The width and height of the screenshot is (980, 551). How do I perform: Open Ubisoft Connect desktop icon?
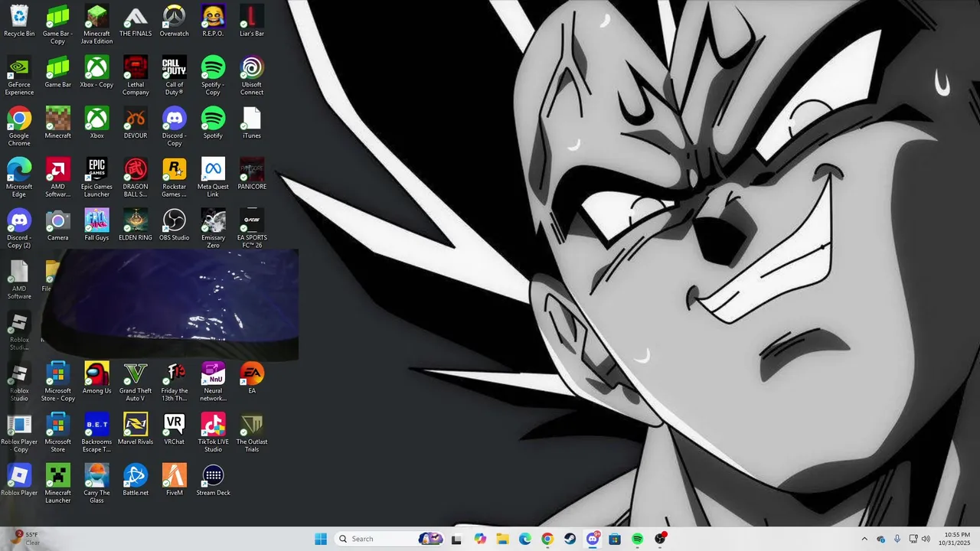(252, 76)
